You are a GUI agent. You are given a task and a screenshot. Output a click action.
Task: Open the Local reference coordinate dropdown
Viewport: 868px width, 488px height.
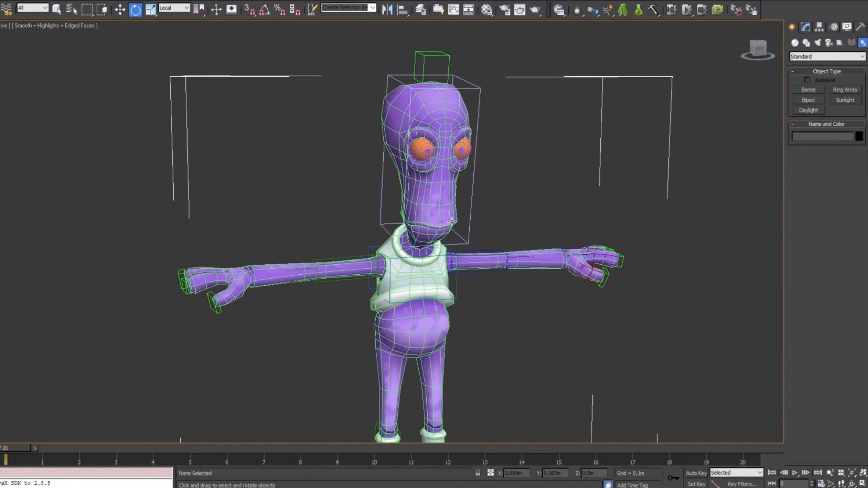click(174, 8)
